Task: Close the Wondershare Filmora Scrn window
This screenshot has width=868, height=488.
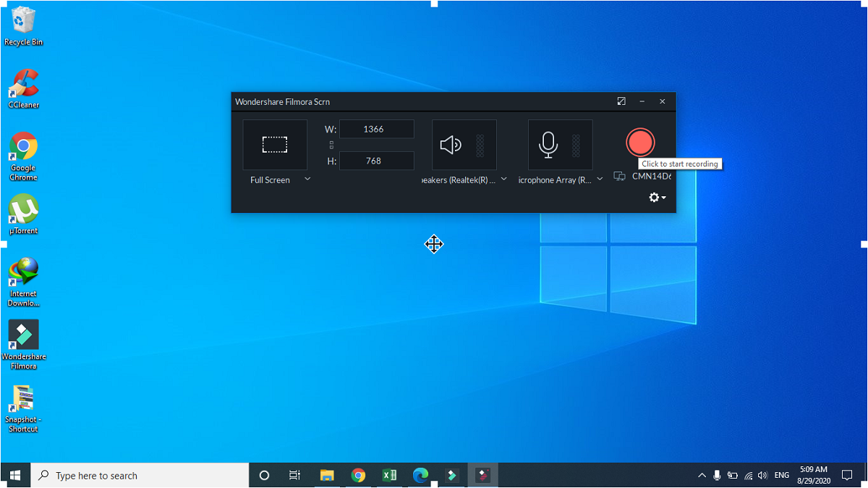Action: click(x=662, y=101)
